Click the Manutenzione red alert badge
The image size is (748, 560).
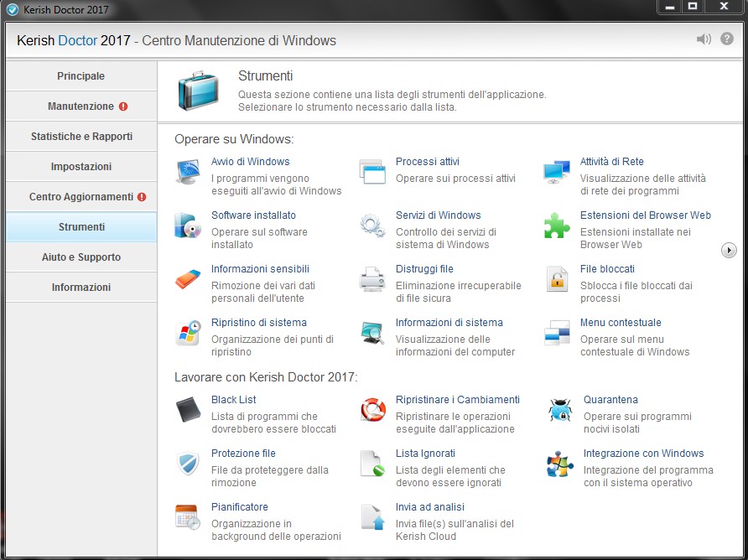tap(123, 106)
